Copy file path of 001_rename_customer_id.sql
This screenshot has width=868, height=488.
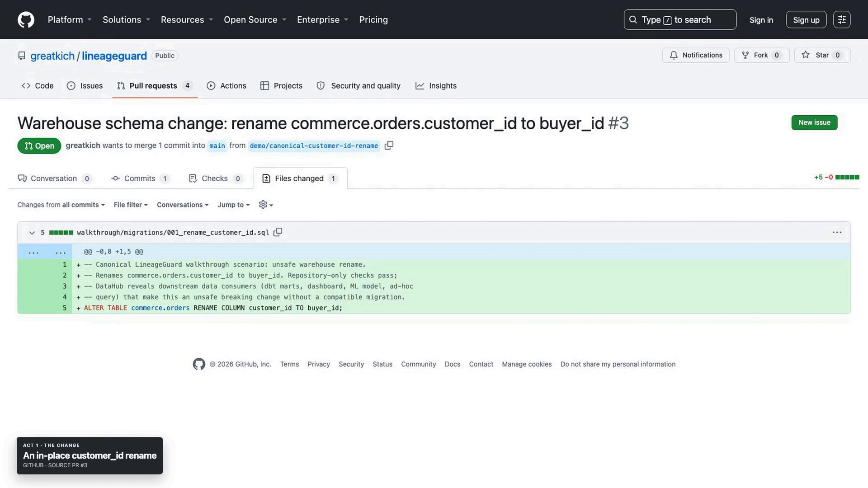pos(278,232)
